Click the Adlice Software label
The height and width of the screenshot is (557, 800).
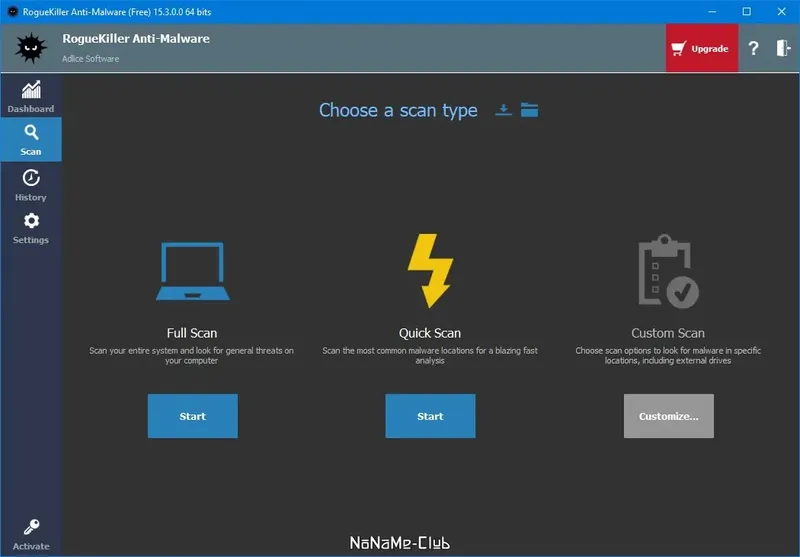pyautogui.click(x=90, y=59)
